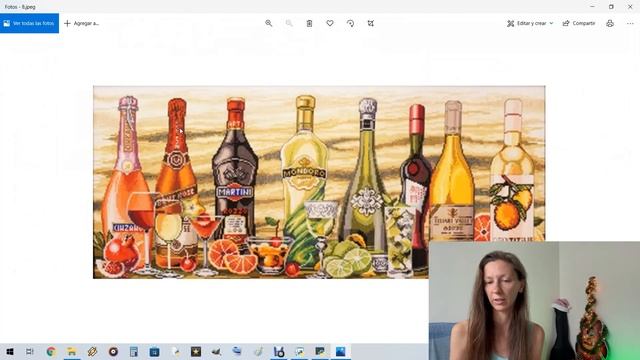Open Task View on the taskbar
Viewport: 640px width, 360px height.
point(30,351)
